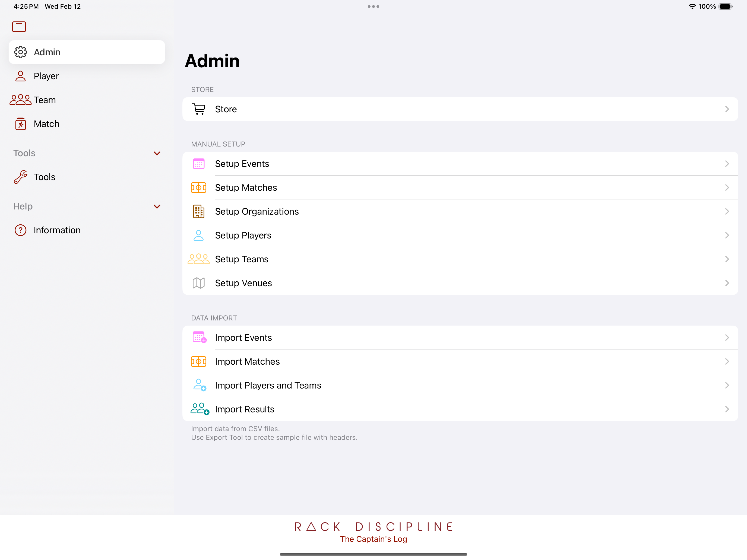Tap the three-dot multitasking menu
The image size is (747, 560).
(x=373, y=7)
